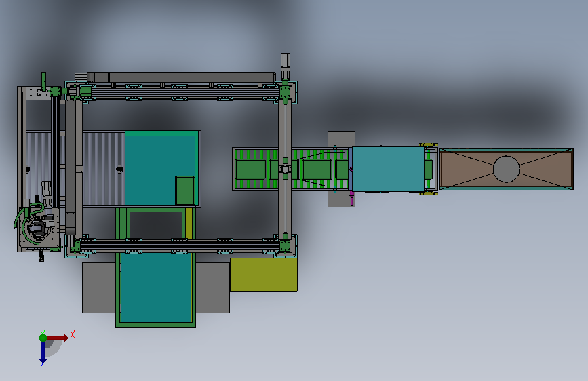
Task: Select the small green bracket at top-left
Action: point(43,81)
